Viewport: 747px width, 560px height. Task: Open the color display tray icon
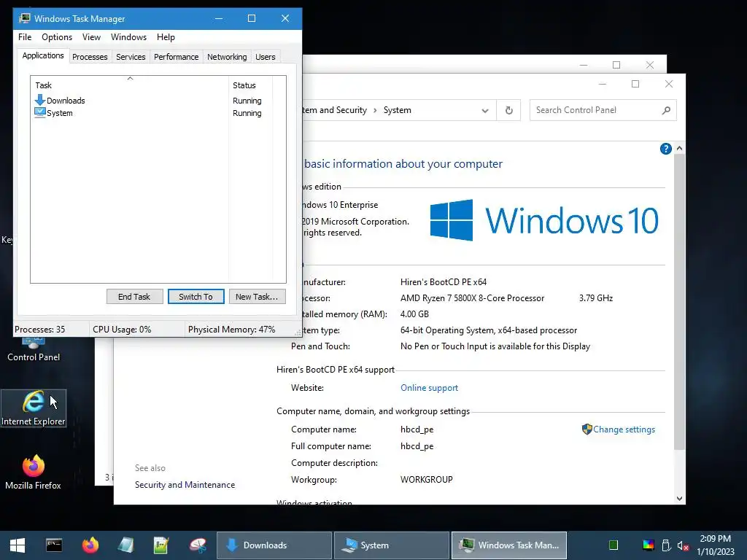point(649,545)
